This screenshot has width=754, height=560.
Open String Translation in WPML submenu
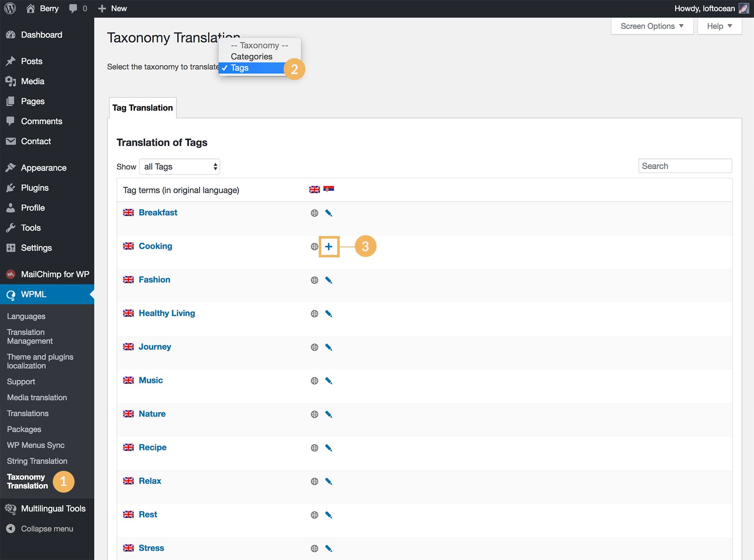[x=37, y=461]
